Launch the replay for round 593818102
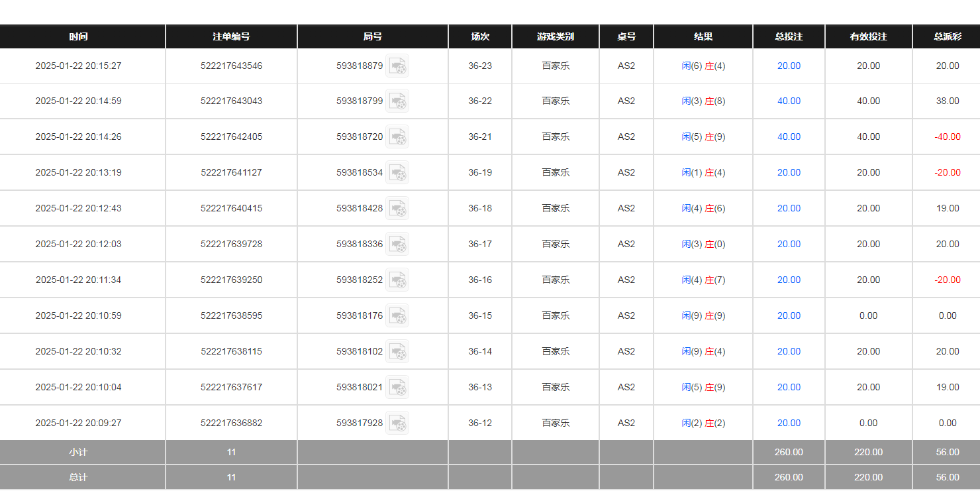 point(397,352)
